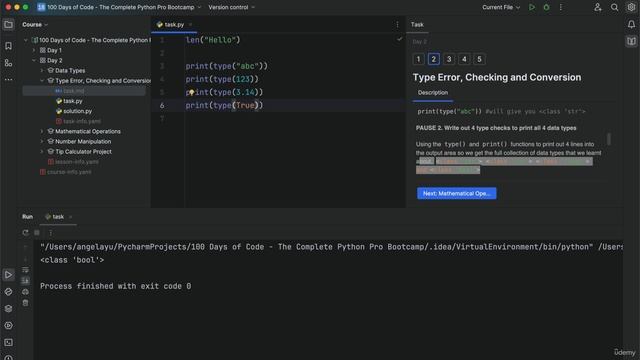Screen dimensions: 640x360
Task: Open Run panel more options
Action: (51, 233)
